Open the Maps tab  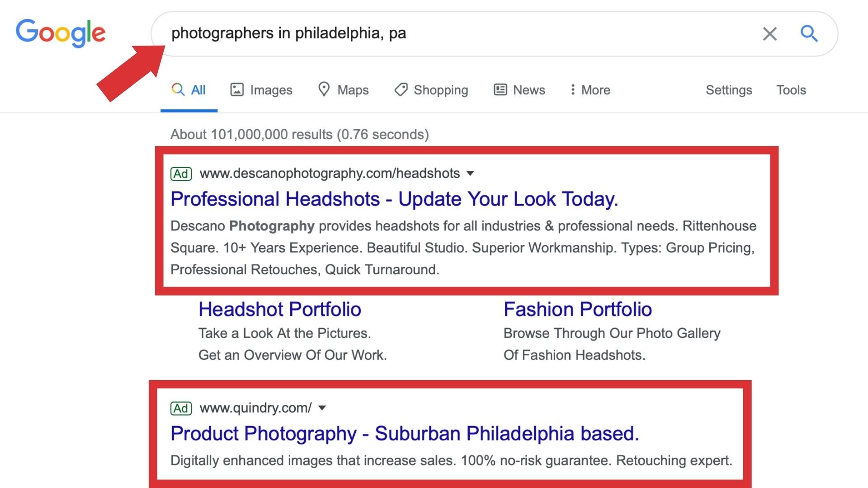344,90
